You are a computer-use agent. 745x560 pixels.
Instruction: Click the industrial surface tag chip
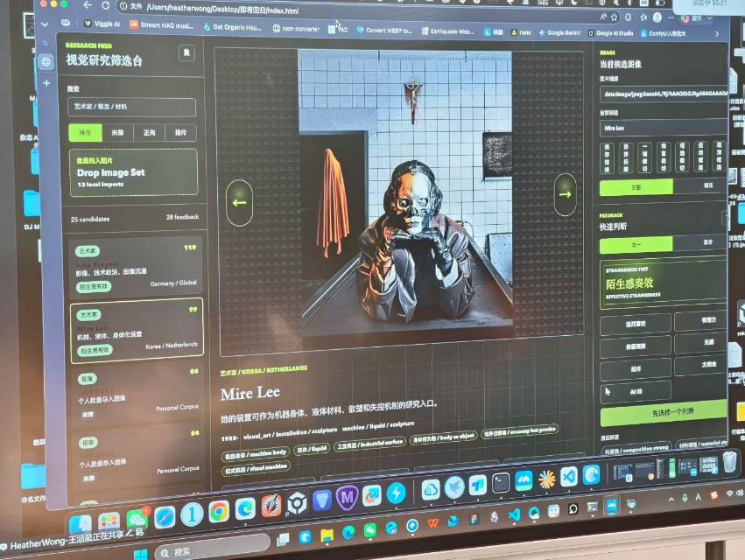click(369, 444)
